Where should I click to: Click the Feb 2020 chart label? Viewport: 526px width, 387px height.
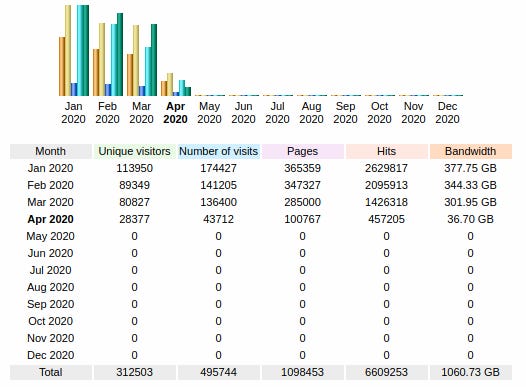107,113
